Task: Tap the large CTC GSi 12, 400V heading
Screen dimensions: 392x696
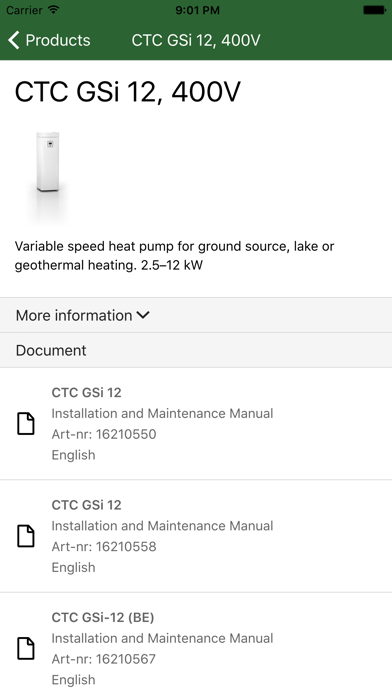Action: click(128, 92)
